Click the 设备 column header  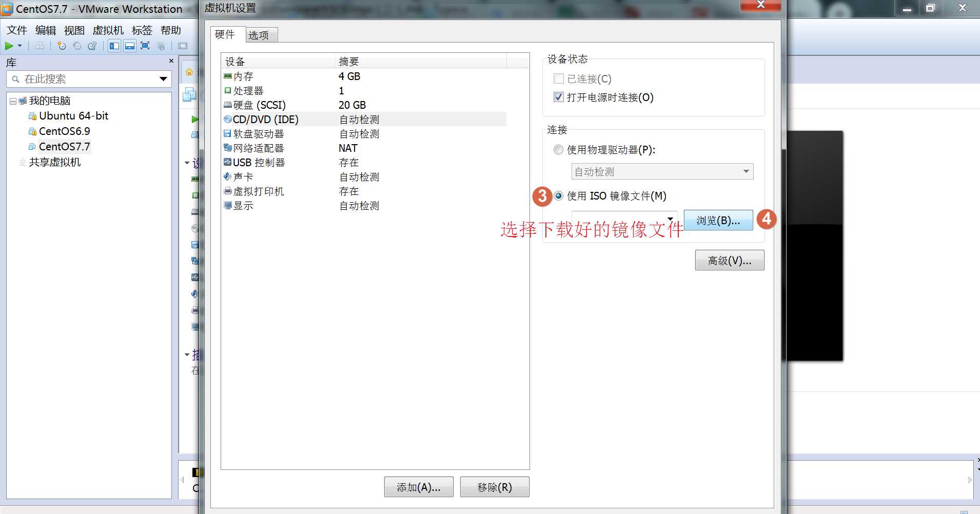point(278,61)
